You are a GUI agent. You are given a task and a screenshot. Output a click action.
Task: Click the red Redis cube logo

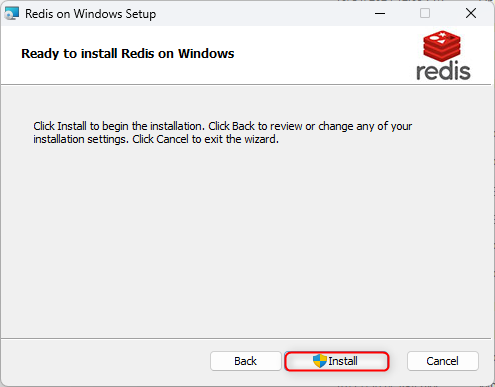click(x=442, y=46)
